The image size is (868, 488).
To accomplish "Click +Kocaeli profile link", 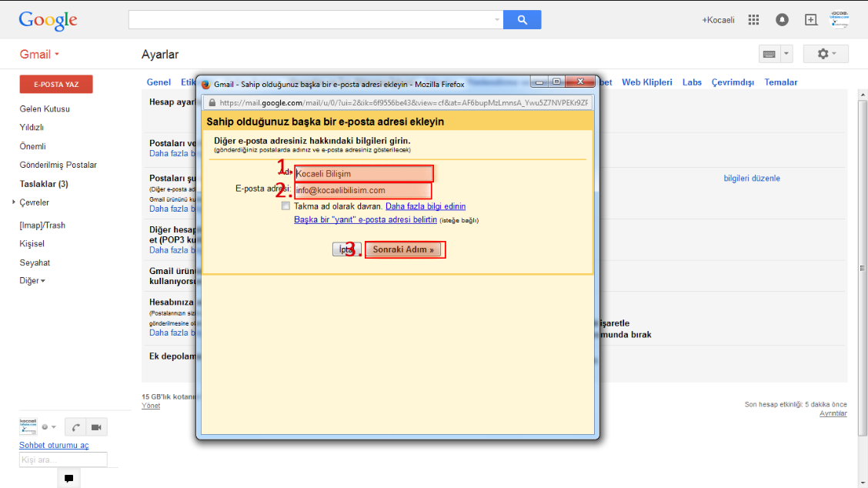I will click(x=718, y=20).
